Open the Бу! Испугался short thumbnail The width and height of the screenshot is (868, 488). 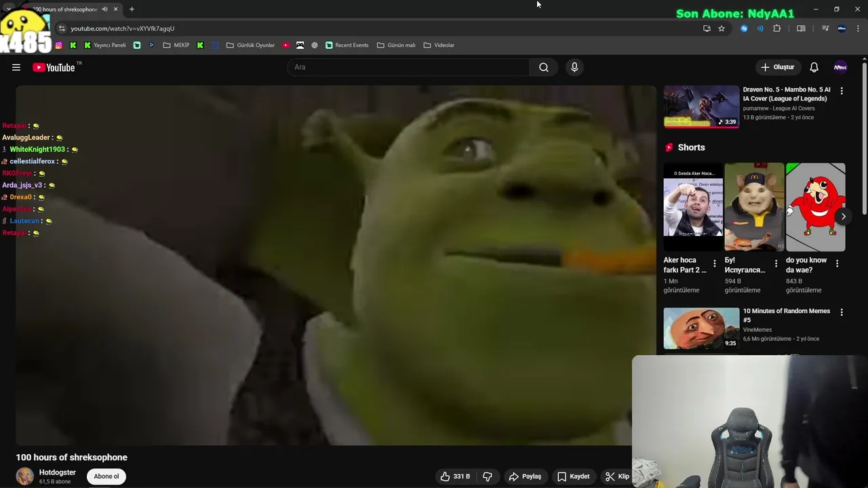[x=754, y=207]
